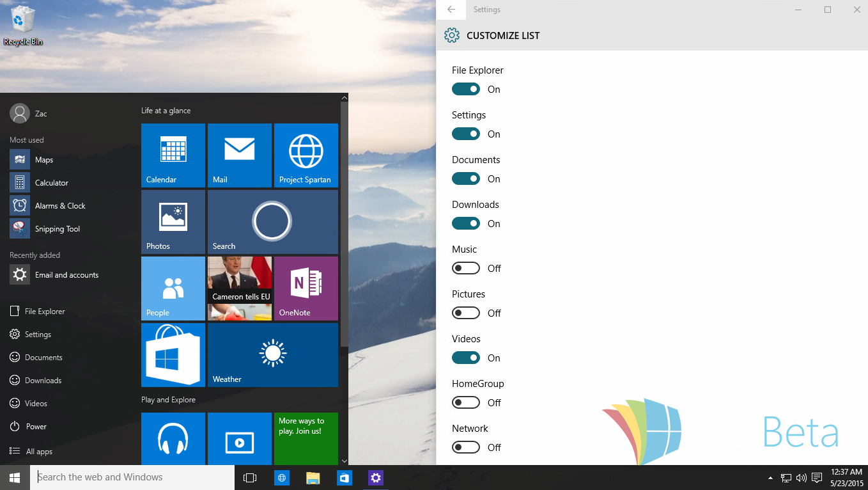Open the Weather tile
The image size is (868, 490).
(x=273, y=355)
